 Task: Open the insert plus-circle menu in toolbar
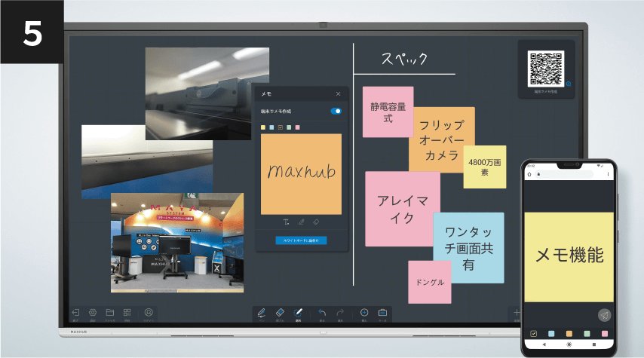(x=363, y=313)
